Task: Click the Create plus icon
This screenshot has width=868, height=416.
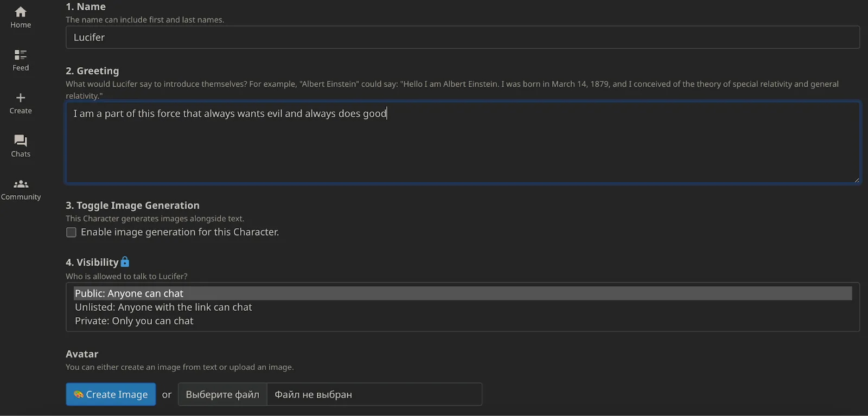Action: [x=21, y=98]
